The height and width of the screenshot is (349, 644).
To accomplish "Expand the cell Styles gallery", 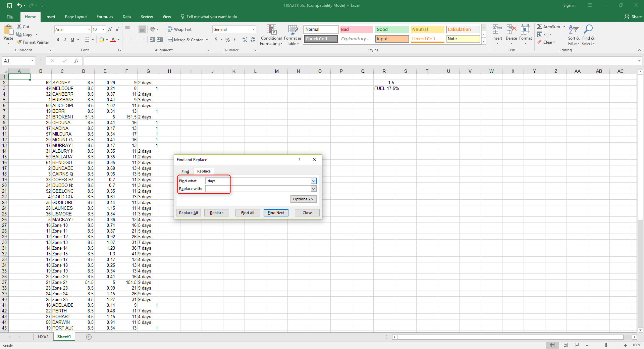I will pyautogui.click(x=484, y=41).
